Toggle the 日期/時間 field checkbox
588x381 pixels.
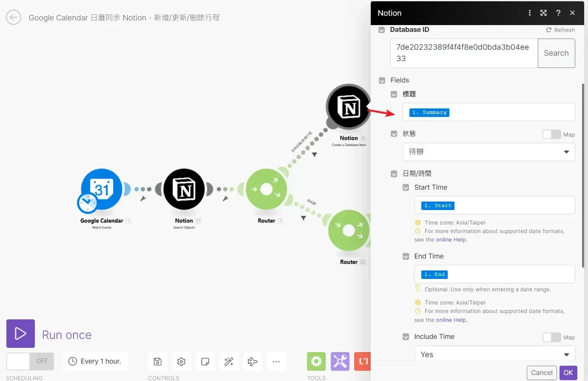[x=394, y=174]
